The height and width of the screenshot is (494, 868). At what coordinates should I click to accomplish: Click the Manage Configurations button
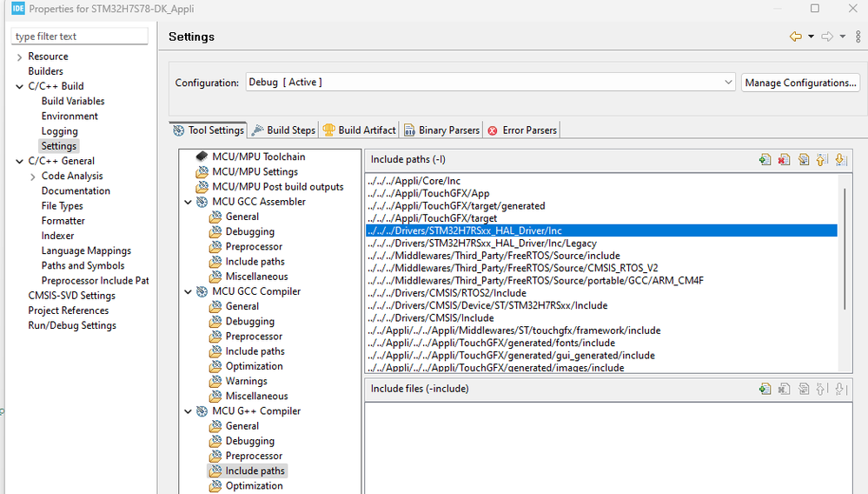pyautogui.click(x=800, y=83)
